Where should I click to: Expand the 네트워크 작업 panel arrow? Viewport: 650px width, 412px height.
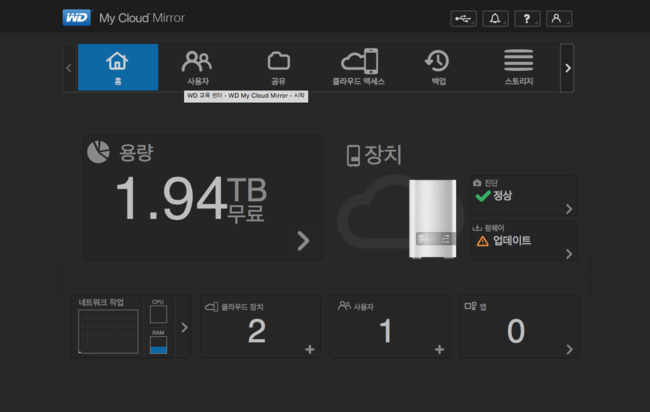[x=184, y=328]
